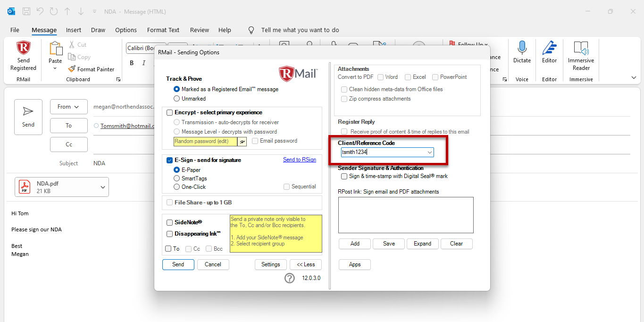Follow the Send to RSign link
This screenshot has width=644, height=322.
click(x=300, y=160)
